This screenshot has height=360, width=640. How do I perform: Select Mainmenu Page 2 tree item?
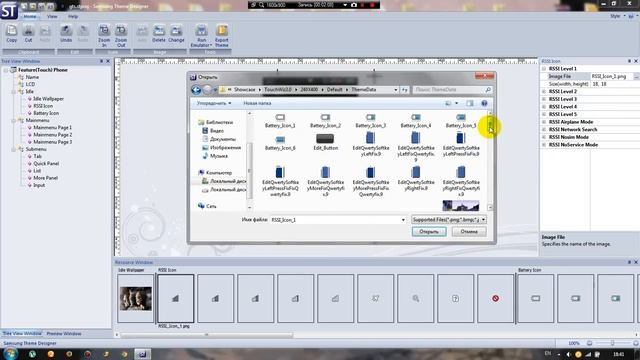tap(53, 135)
